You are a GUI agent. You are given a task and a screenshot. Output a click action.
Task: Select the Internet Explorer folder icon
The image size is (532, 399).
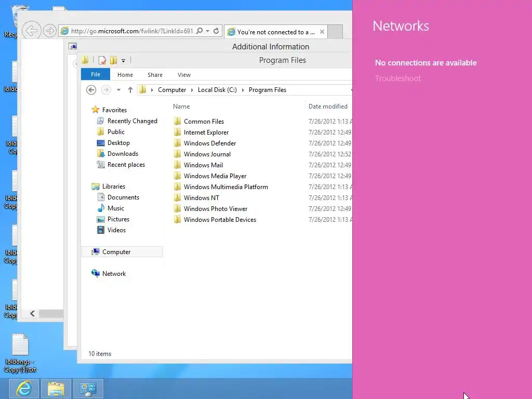click(x=177, y=132)
